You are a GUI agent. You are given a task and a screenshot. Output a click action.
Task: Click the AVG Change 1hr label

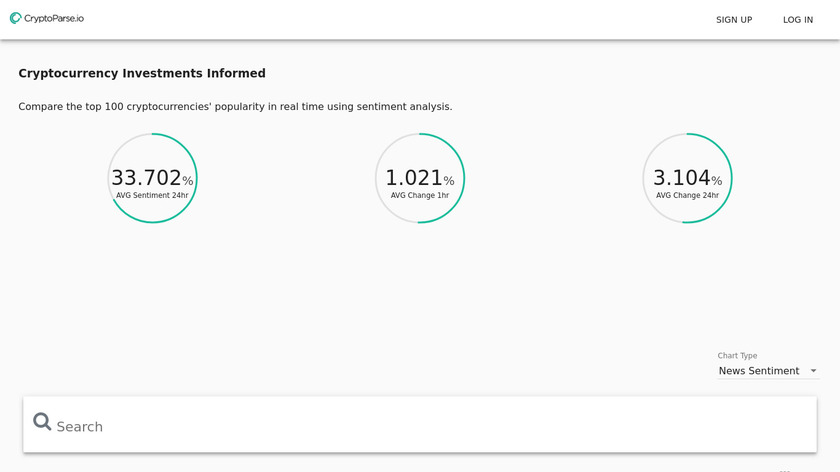(x=420, y=196)
